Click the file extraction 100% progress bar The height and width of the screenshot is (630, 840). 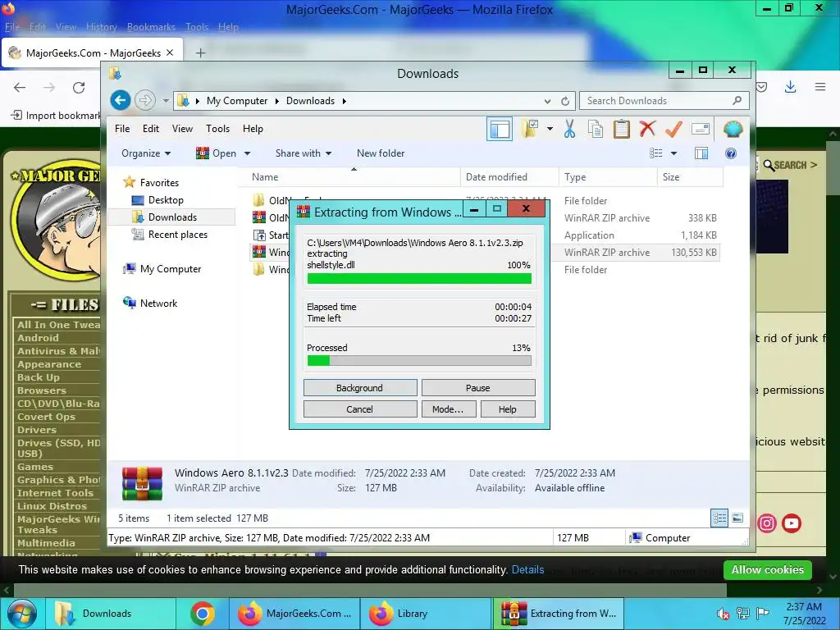coord(419,279)
